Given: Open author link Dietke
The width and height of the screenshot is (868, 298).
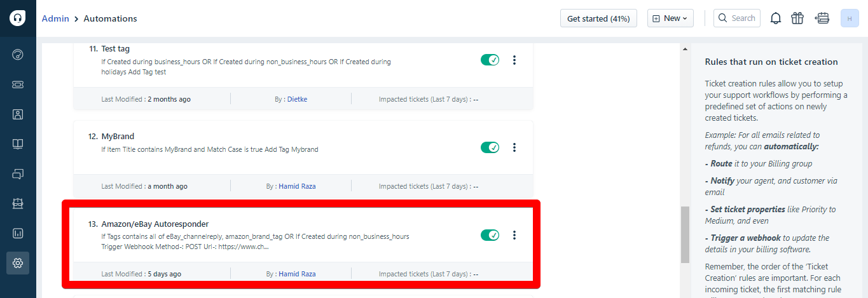Looking at the screenshot, I should point(298,99).
